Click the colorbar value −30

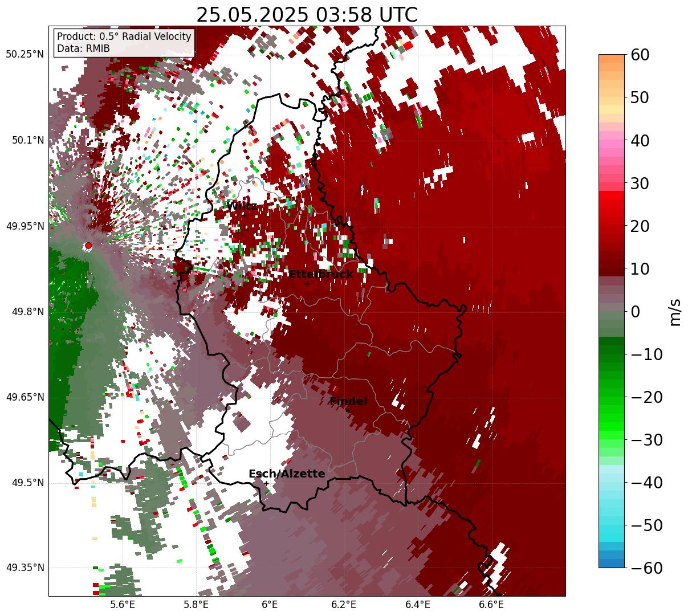click(x=646, y=440)
